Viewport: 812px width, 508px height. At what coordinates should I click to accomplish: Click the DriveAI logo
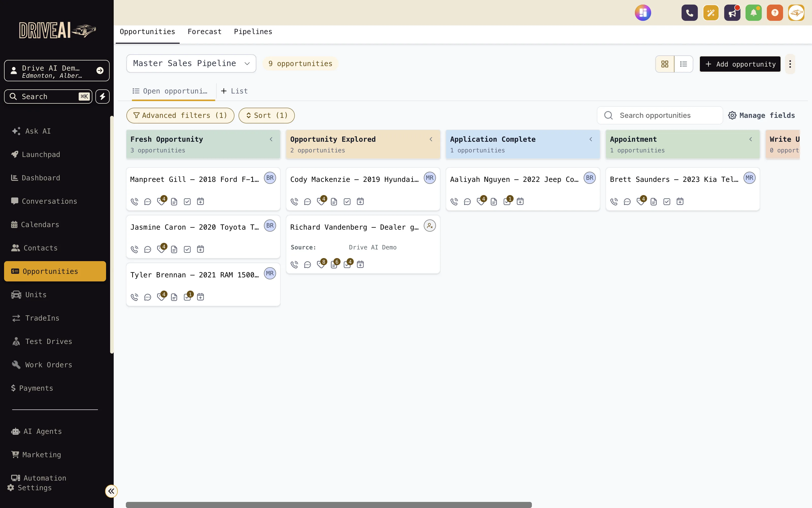(x=57, y=30)
